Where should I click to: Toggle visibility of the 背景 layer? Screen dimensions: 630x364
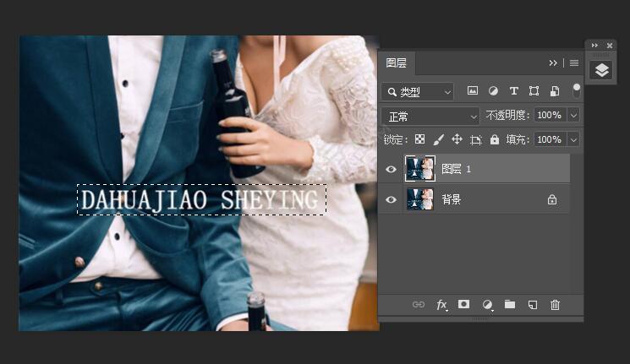[x=391, y=200]
